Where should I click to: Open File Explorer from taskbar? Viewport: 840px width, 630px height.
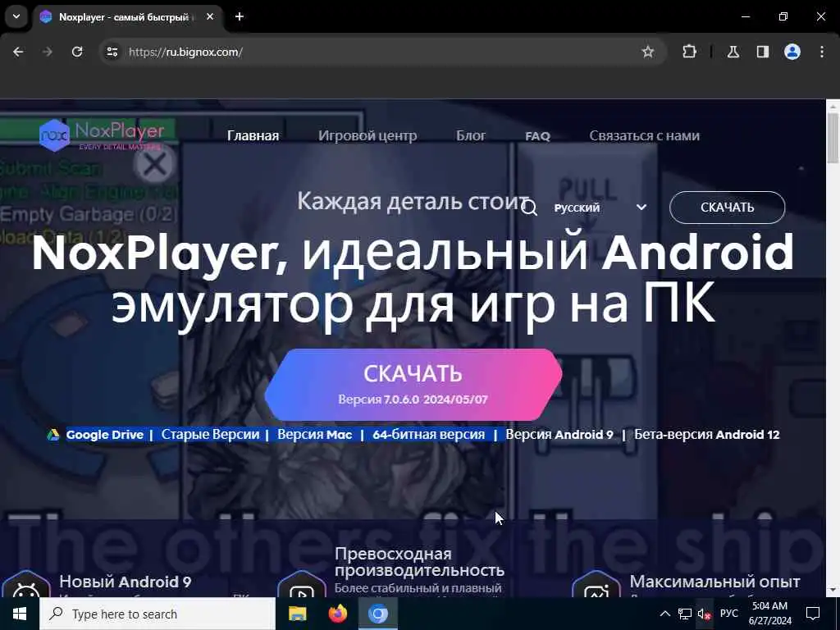point(297,614)
